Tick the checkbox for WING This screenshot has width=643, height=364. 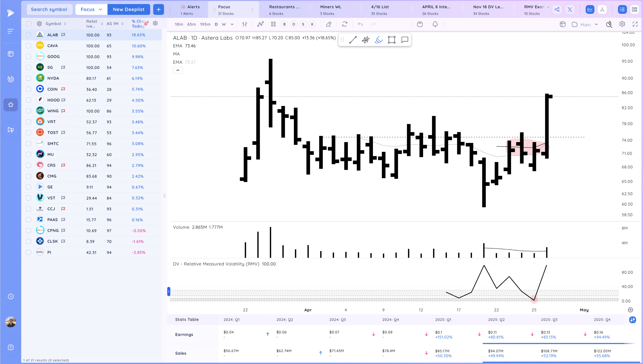pos(28,111)
